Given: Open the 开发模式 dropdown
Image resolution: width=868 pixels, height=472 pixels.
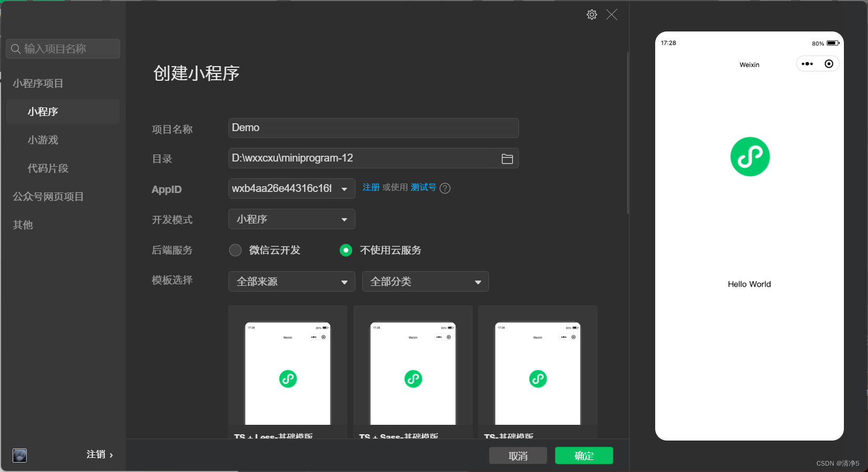Looking at the screenshot, I should click(291, 219).
